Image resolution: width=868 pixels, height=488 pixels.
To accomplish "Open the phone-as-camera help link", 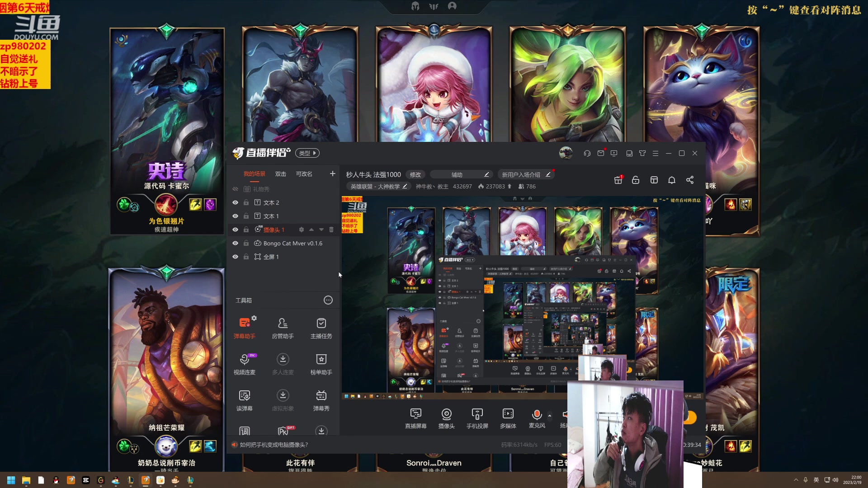I will tap(274, 445).
